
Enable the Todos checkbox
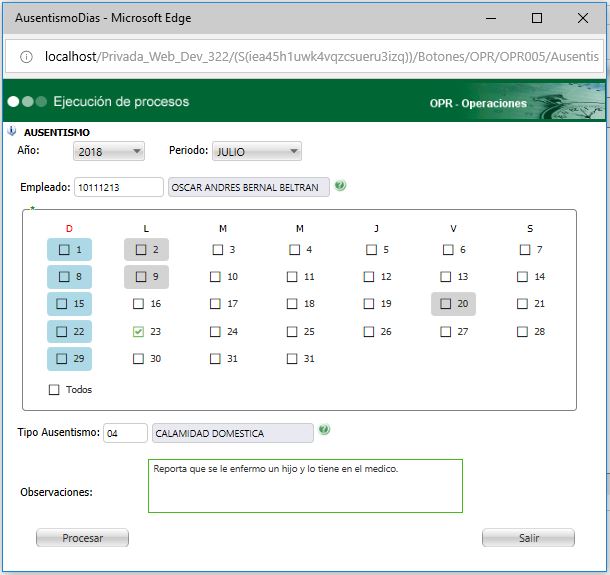54,390
